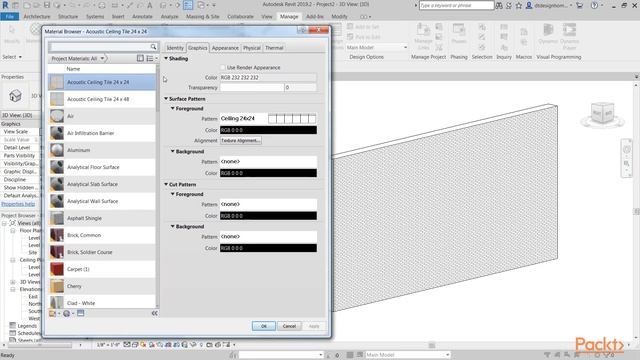Click the detail level icon in view control bar
The width and height of the screenshot is (640, 360).
coord(127,344)
